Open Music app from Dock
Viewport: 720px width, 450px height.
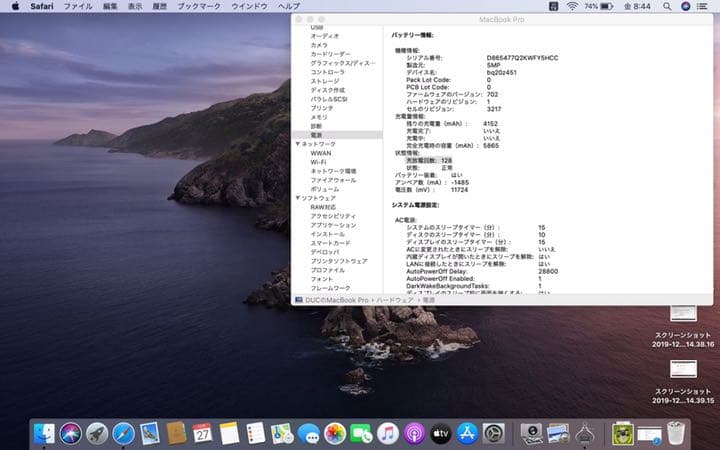[x=388, y=433]
